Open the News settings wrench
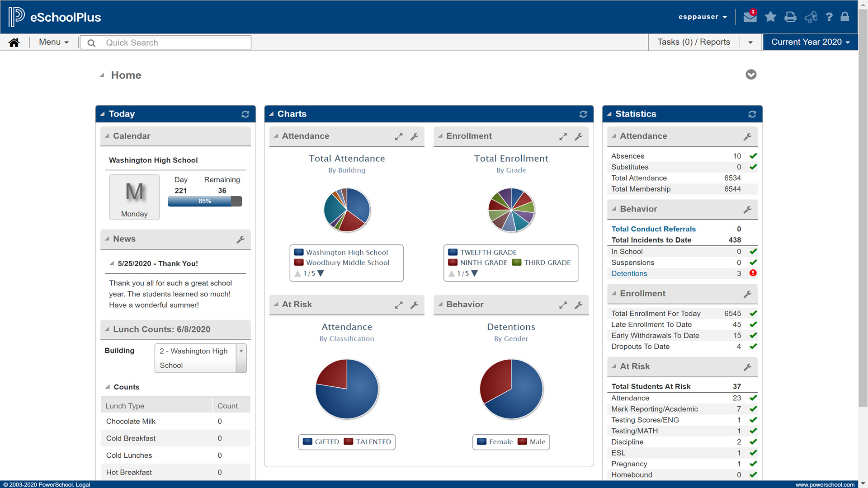This screenshot has height=488, width=868. [241, 239]
